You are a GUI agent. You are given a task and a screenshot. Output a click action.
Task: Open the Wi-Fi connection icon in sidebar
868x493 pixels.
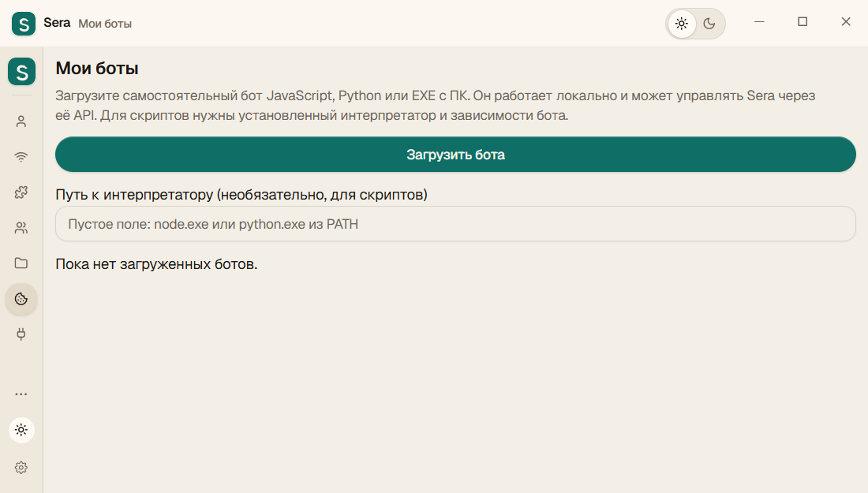pos(21,157)
